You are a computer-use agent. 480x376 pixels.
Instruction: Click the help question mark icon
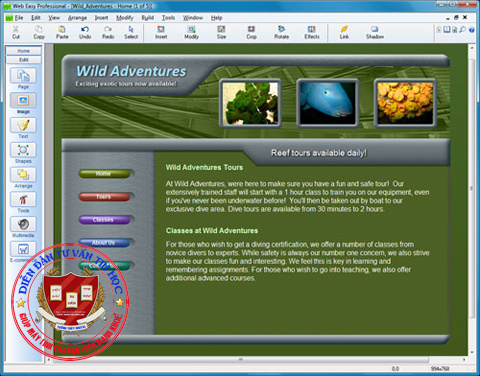[471, 30]
